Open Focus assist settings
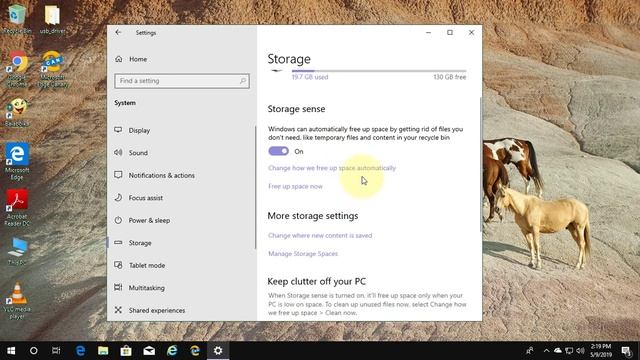 click(x=146, y=198)
